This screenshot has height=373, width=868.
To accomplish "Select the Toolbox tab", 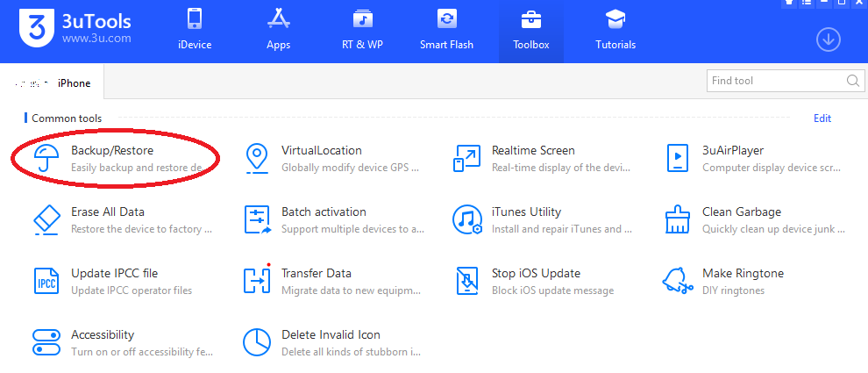I will click(x=530, y=31).
